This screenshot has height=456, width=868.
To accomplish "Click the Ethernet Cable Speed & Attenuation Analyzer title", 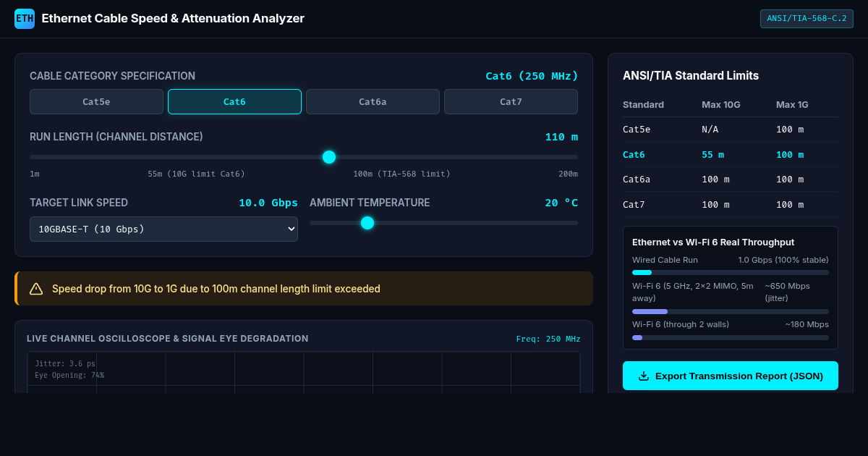I will pyautogui.click(x=173, y=19).
